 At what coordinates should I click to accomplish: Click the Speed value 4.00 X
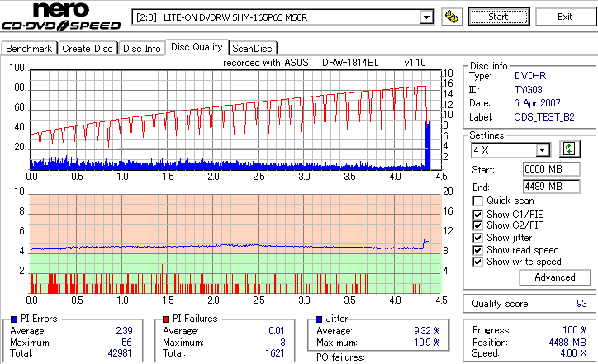(573, 353)
